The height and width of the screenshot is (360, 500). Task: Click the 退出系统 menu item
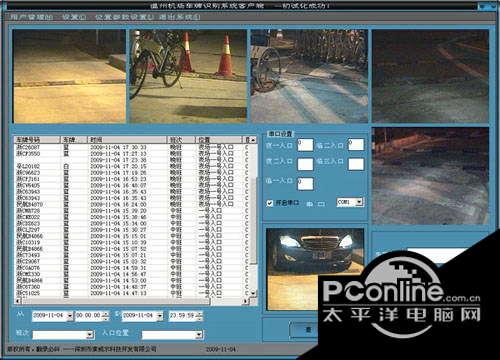(x=179, y=16)
